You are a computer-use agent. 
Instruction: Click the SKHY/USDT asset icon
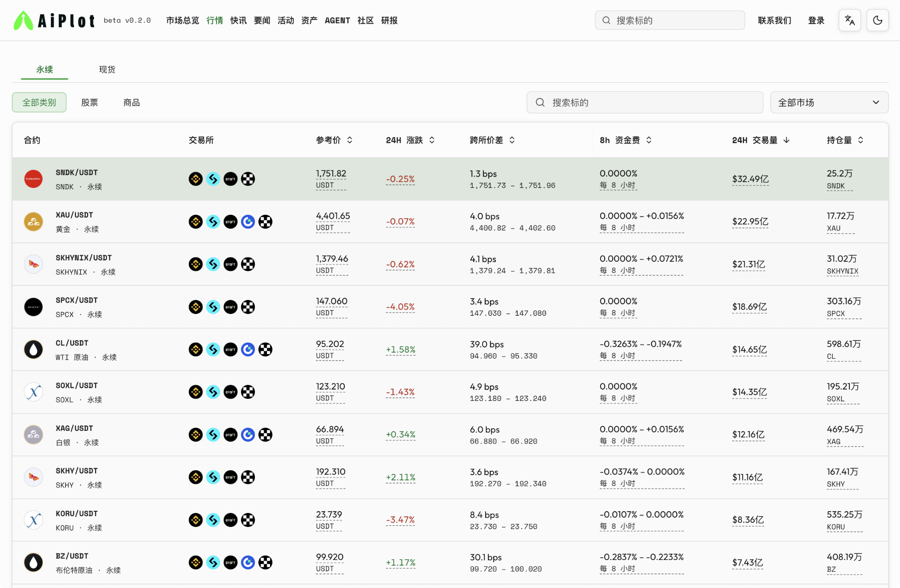tap(33, 477)
